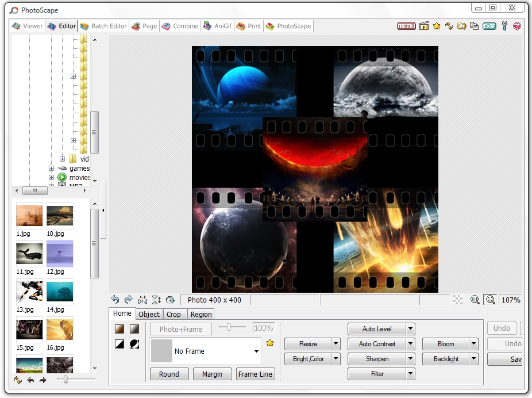Open the Resize dropdown arrow
Viewport: 532px width, 398px height.
point(336,344)
